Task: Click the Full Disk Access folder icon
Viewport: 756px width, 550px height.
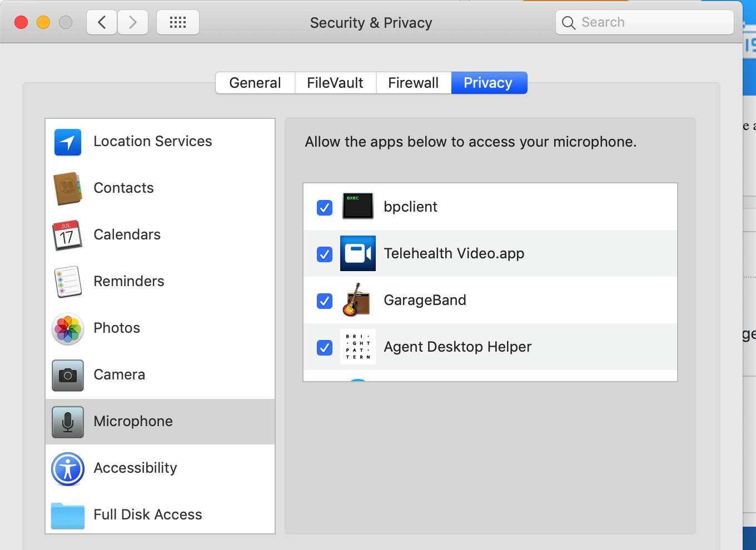Action: pyautogui.click(x=68, y=515)
